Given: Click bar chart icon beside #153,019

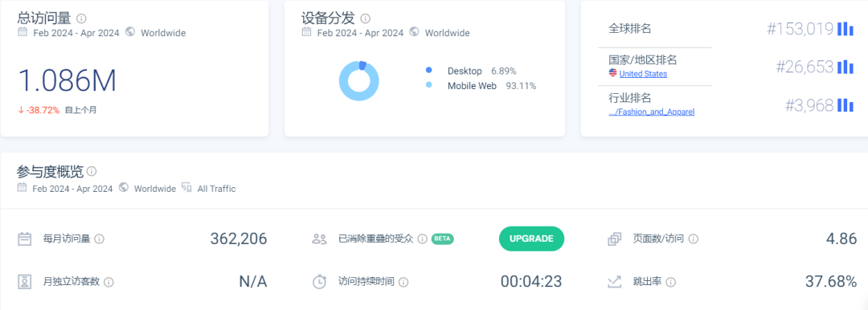Looking at the screenshot, I should [845, 29].
